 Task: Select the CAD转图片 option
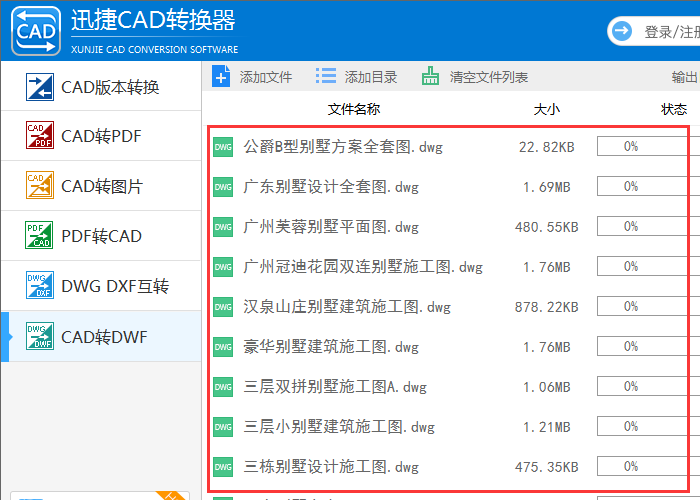[101, 186]
